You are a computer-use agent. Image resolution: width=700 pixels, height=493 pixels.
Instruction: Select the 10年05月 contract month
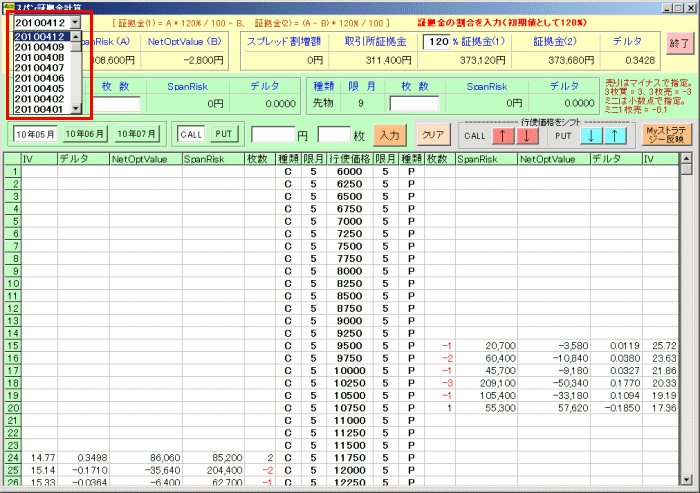pyautogui.click(x=34, y=133)
